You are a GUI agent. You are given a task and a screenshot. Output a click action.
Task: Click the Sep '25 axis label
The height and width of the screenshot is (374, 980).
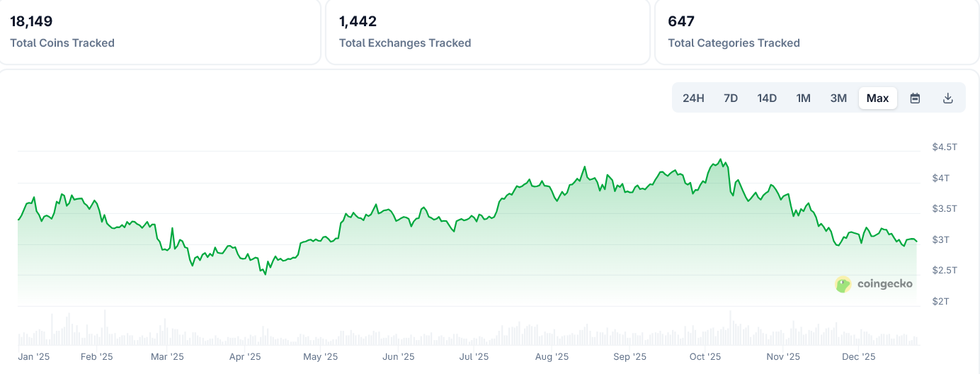click(629, 356)
